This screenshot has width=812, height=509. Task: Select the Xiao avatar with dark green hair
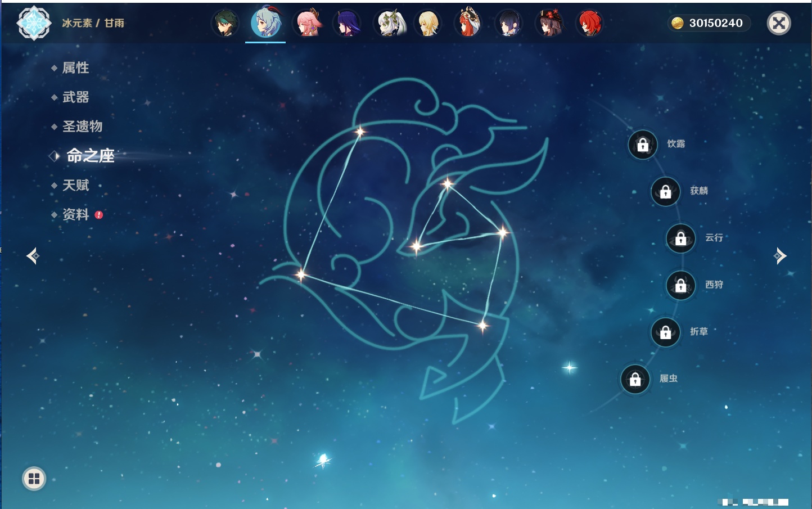point(224,23)
